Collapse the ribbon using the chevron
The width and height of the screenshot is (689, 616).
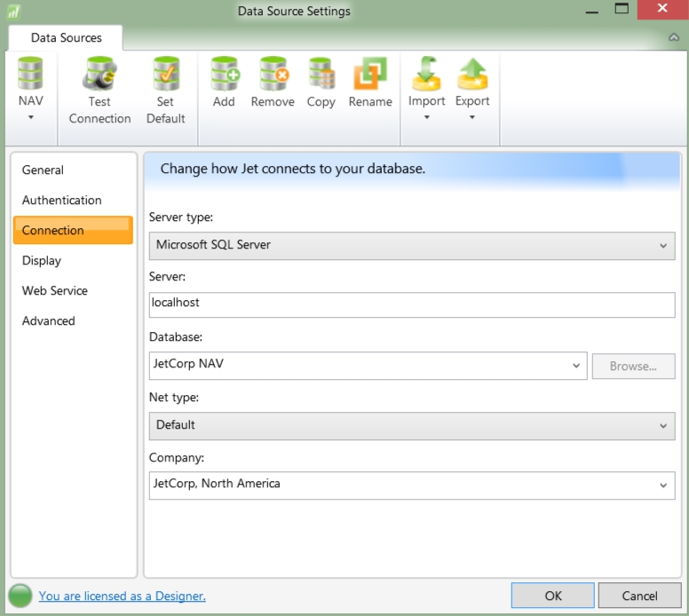tap(674, 37)
